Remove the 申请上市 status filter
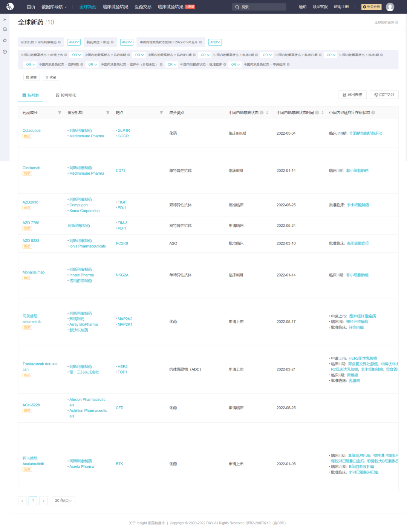 (x=66, y=55)
